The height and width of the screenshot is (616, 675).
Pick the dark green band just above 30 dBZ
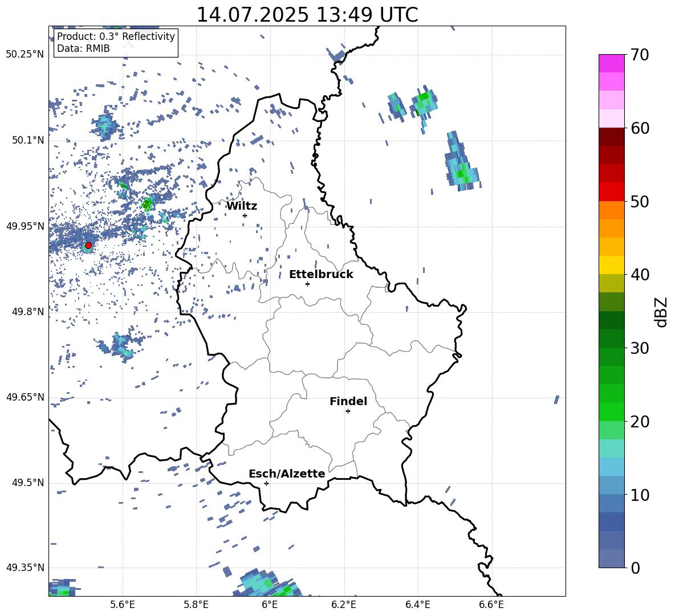tap(612, 338)
